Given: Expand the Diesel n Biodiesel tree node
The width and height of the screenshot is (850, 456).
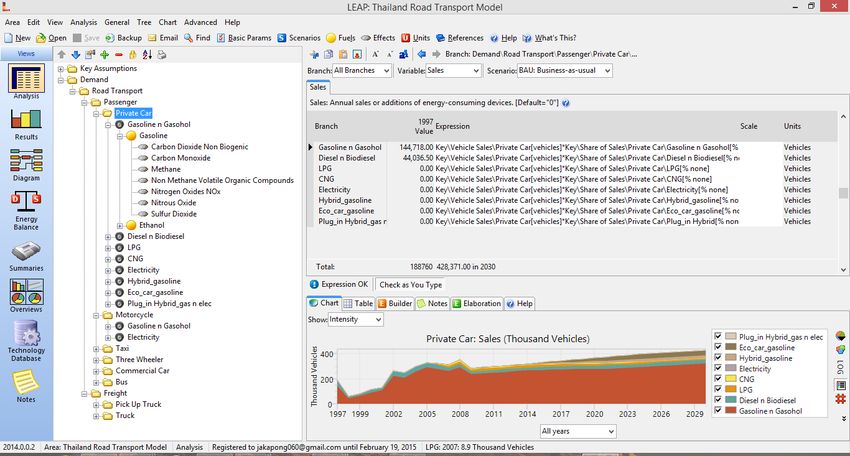Looking at the screenshot, I should [x=108, y=237].
